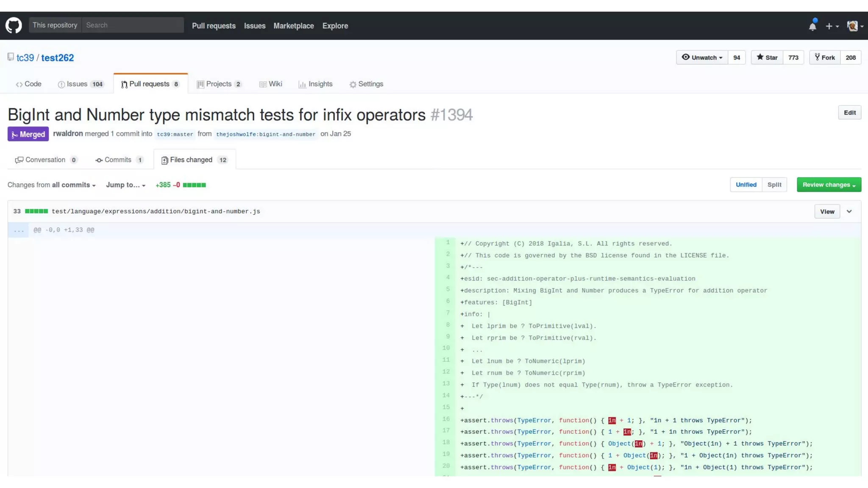Open the notifications bell
The width and height of the screenshot is (868, 488).
812,26
